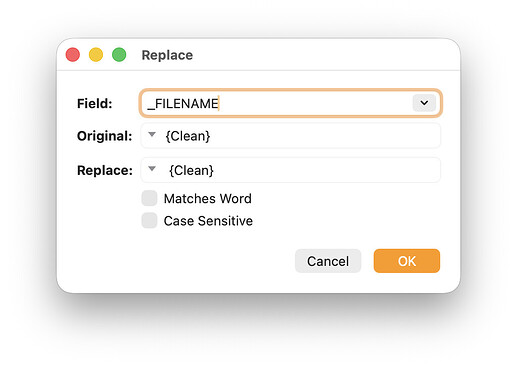Click the bold Field: label
This screenshot has width=517, height=367.
click(95, 103)
